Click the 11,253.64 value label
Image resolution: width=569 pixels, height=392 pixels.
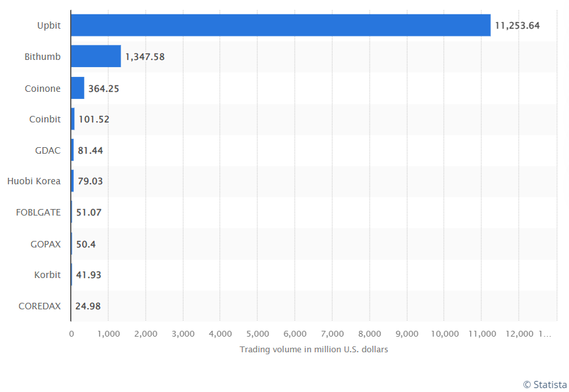coord(517,26)
